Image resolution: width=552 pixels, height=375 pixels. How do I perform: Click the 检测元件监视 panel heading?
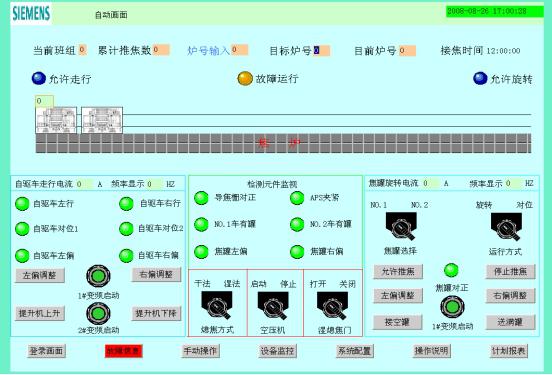(x=272, y=184)
